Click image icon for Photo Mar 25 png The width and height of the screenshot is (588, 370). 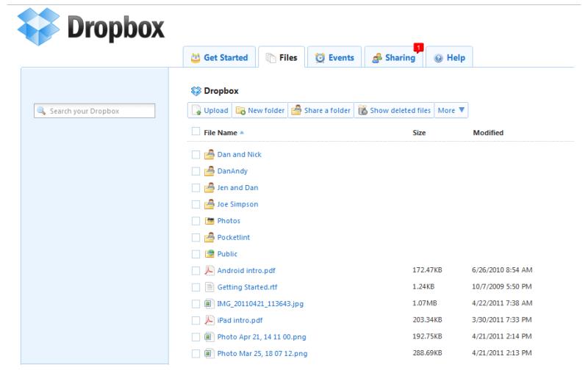pos(209,353)
